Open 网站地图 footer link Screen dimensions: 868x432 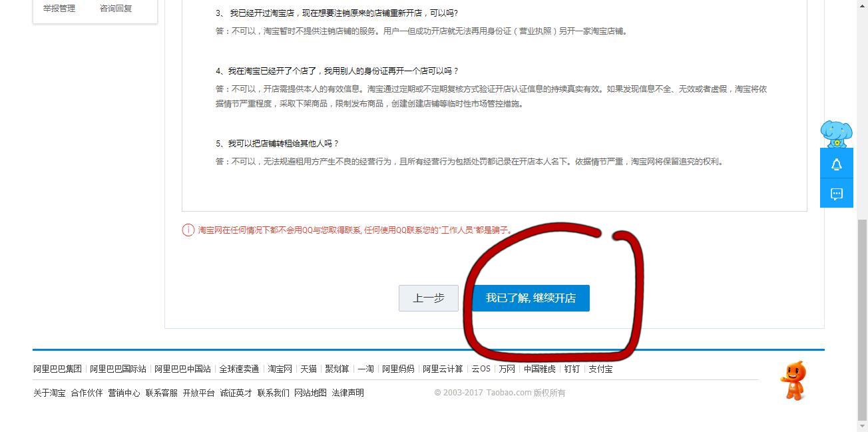pyautogui.click(x=311, y=393)
